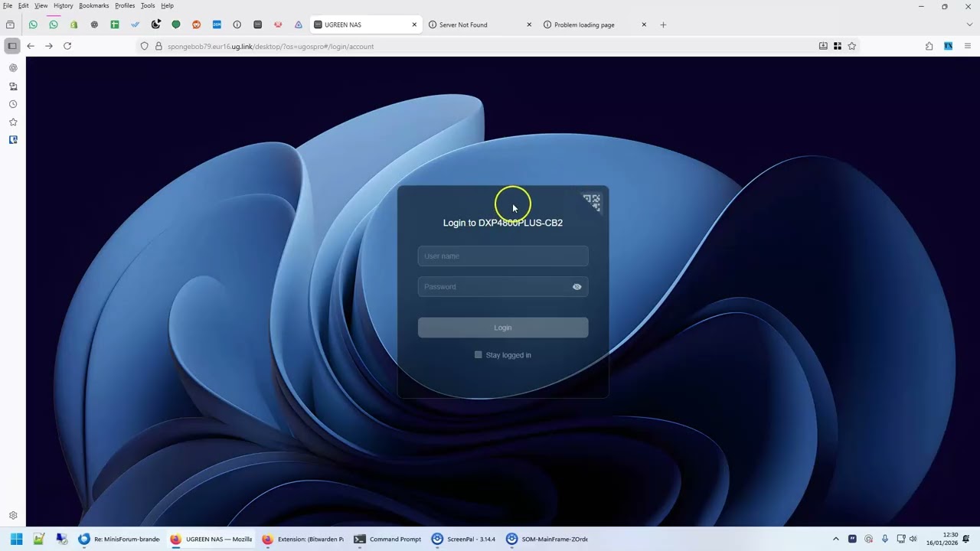The height and width of the screenshot is (551, 980).
Task: Open the QR code login icon
Action: 592,202
